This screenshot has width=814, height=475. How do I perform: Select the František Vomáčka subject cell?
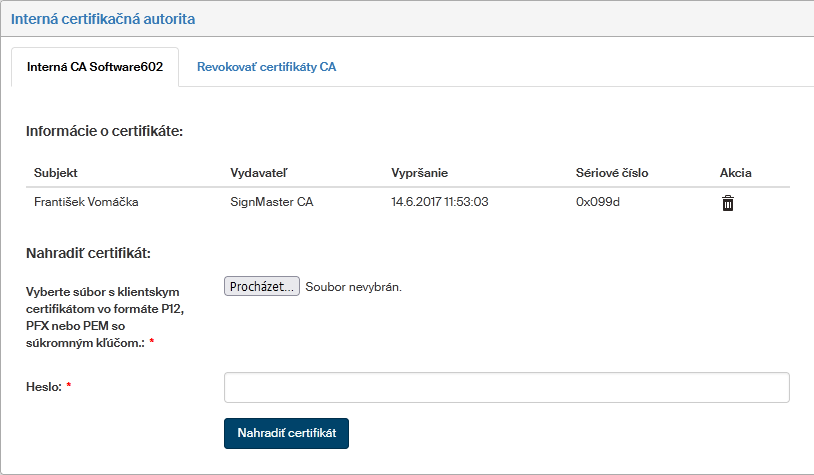(86, 202)
